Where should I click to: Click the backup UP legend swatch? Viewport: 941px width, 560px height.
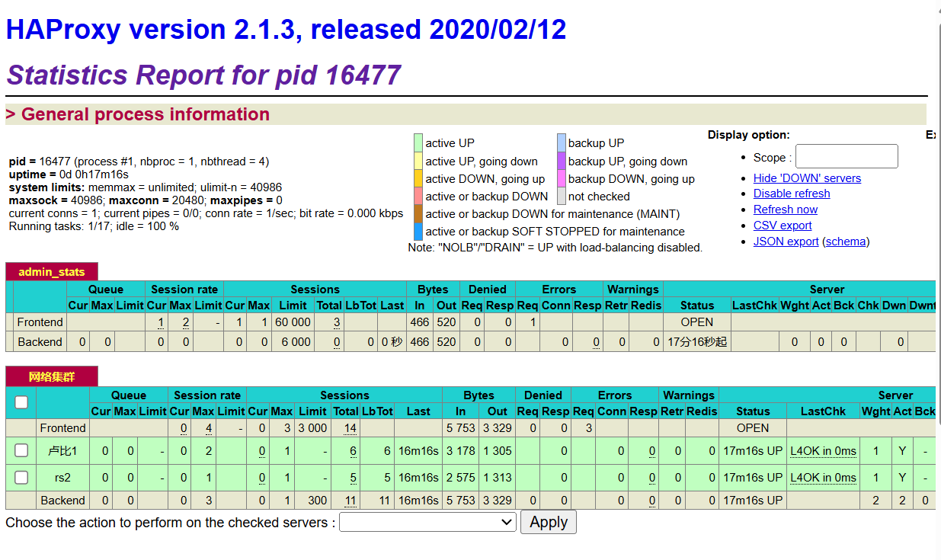[561, 142]
